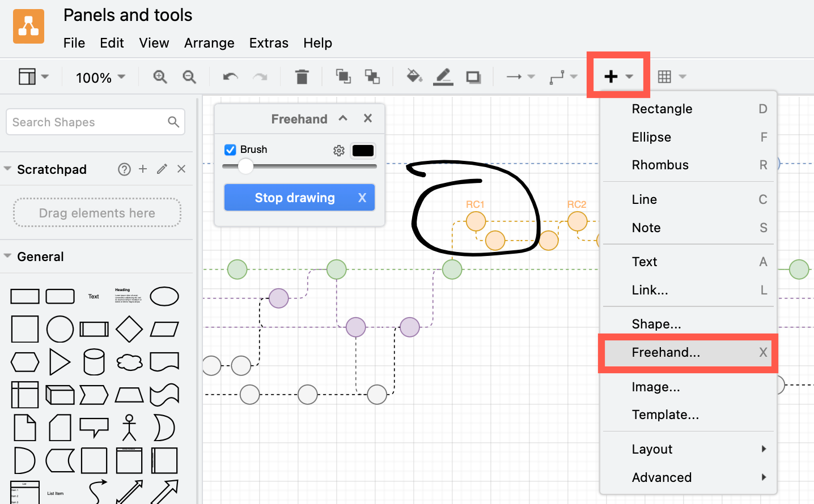This screenshot has width=814, height=504.
Task: Click the To Front icon
Action: click(343, 76)
